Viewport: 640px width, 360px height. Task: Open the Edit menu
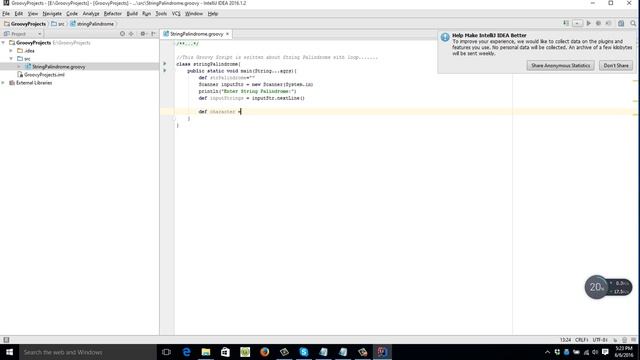coord(19,13)
